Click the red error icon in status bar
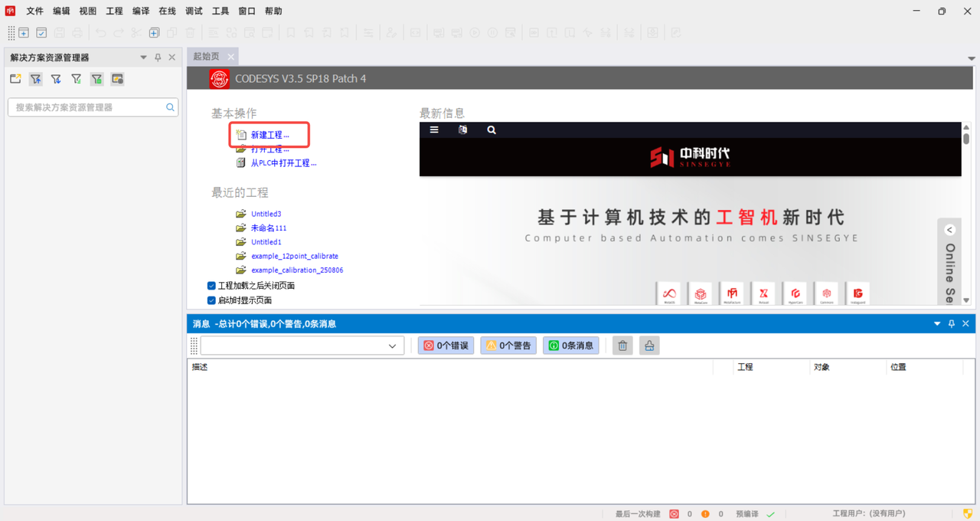The height and width of the screenshot is (521, 980). click(675, 514)
